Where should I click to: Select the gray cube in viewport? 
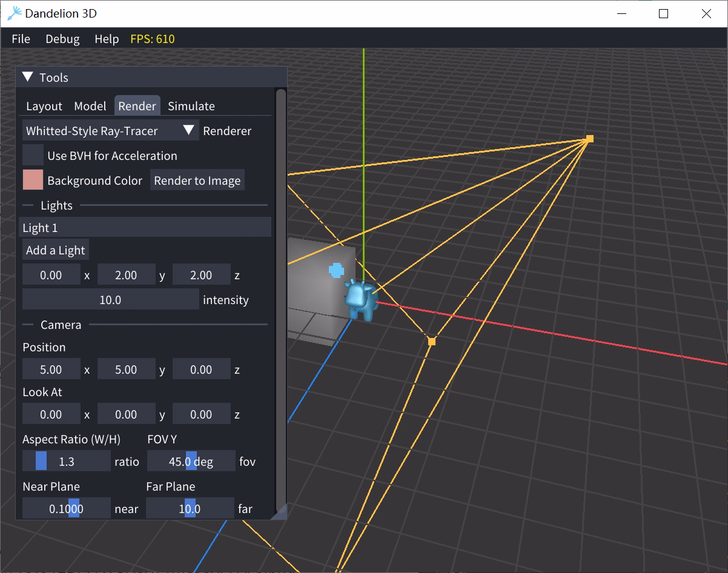point(318,291)
